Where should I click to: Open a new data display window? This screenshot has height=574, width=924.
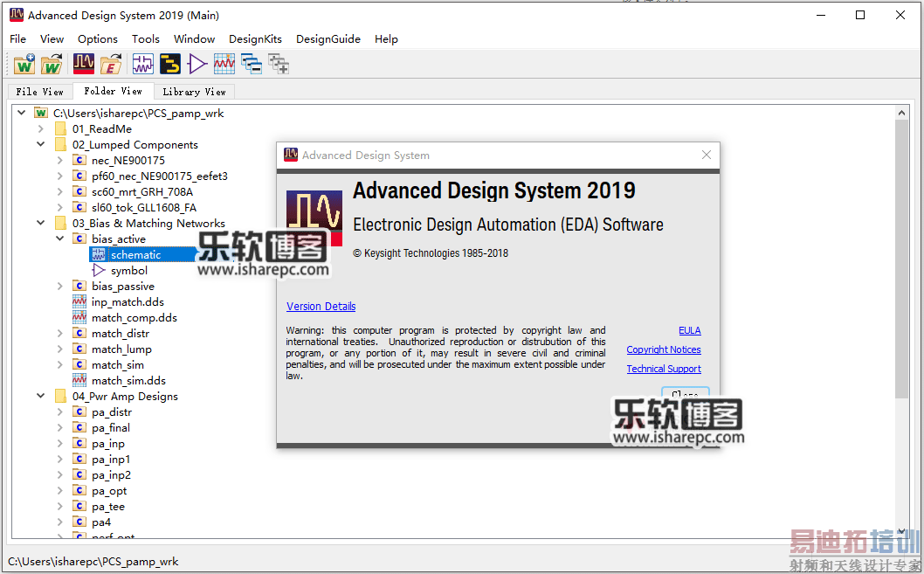(224, 63)
